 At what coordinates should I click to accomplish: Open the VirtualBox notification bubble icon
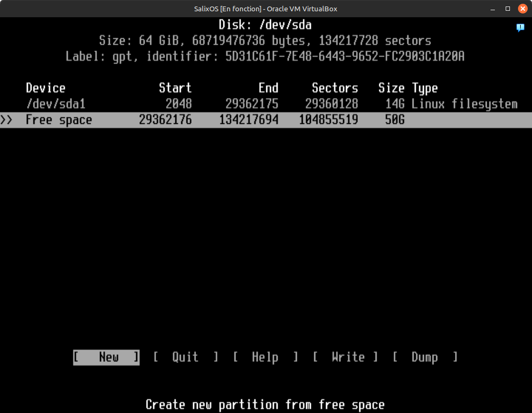(x=520, y=27)
